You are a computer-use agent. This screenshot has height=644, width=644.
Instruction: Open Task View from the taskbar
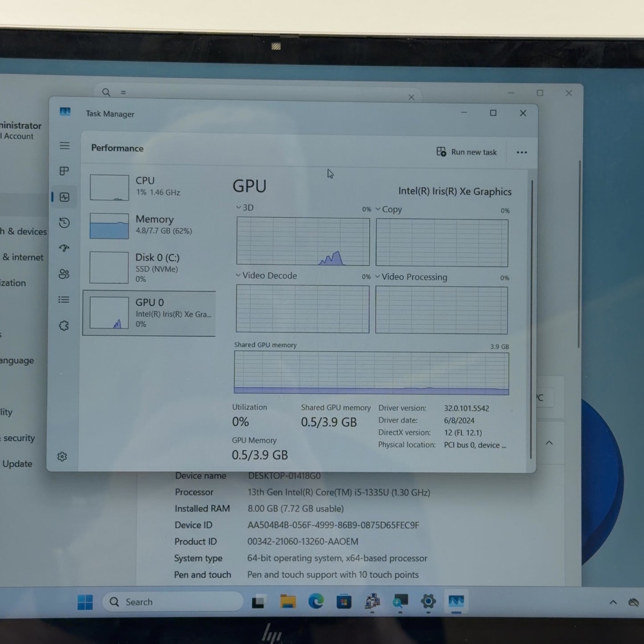click(x=258, y=602)
